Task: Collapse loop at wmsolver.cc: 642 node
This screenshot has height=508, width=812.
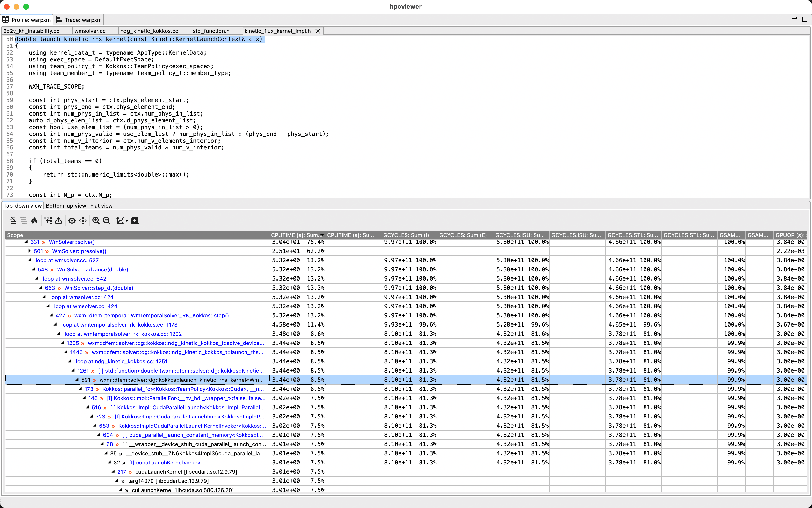Action: pyautogui.click(x=37, y=278)
